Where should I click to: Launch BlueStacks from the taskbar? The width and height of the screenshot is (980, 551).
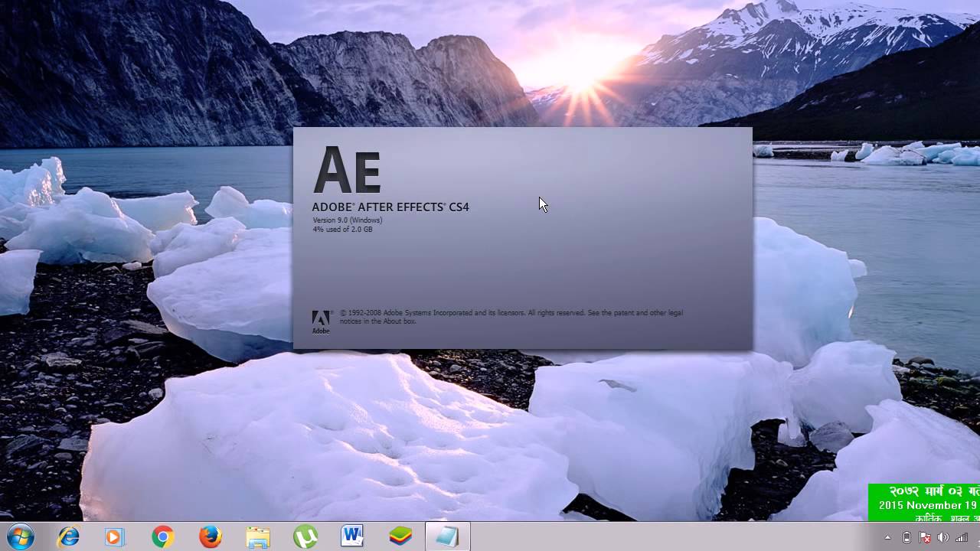pos(400,537)
